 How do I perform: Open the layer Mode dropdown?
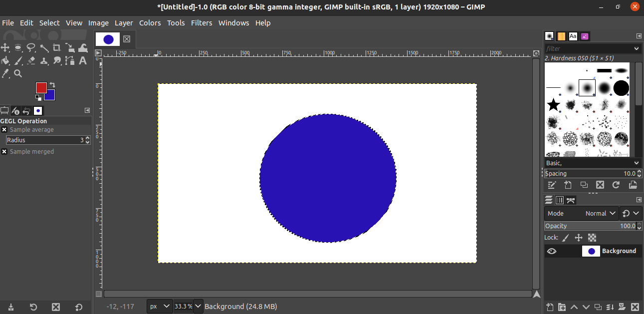click(582, 213)
